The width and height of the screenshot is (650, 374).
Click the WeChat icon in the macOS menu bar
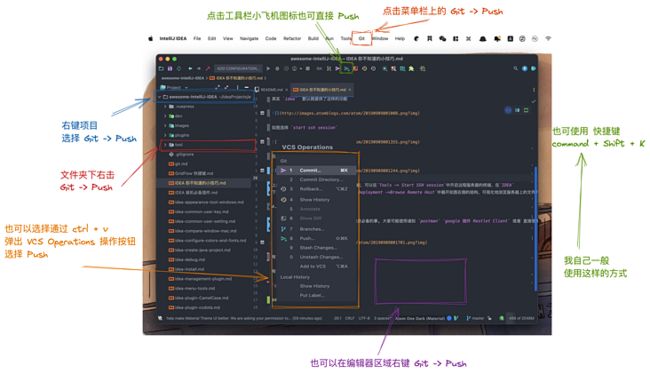click(443, 39)
